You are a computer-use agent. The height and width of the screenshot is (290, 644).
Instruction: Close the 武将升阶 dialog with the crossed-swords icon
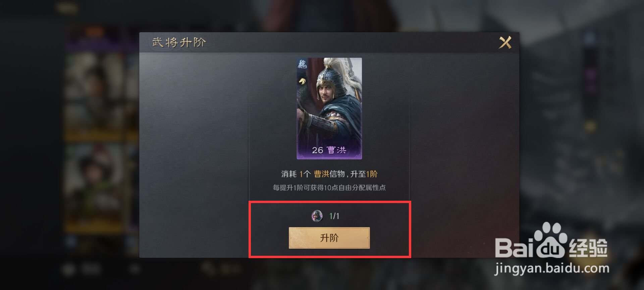[x=505, y=43]
